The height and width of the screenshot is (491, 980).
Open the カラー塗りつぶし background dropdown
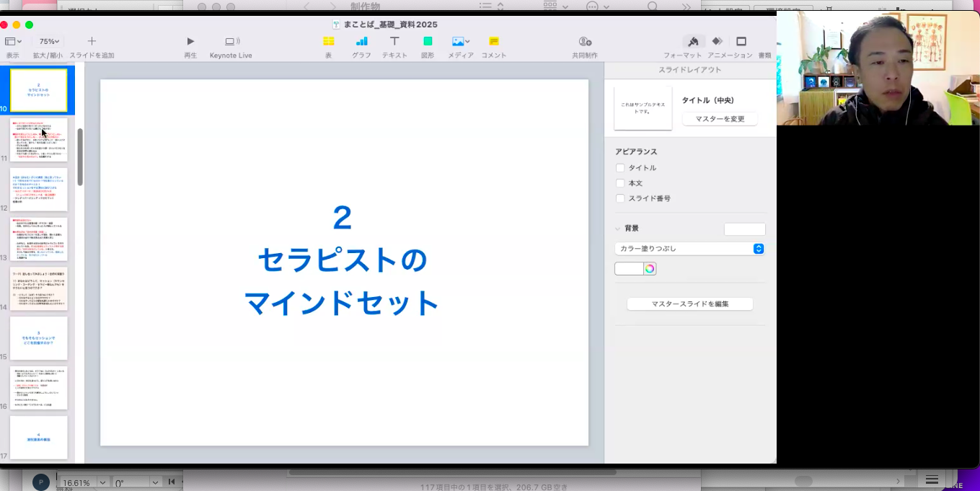689,249
